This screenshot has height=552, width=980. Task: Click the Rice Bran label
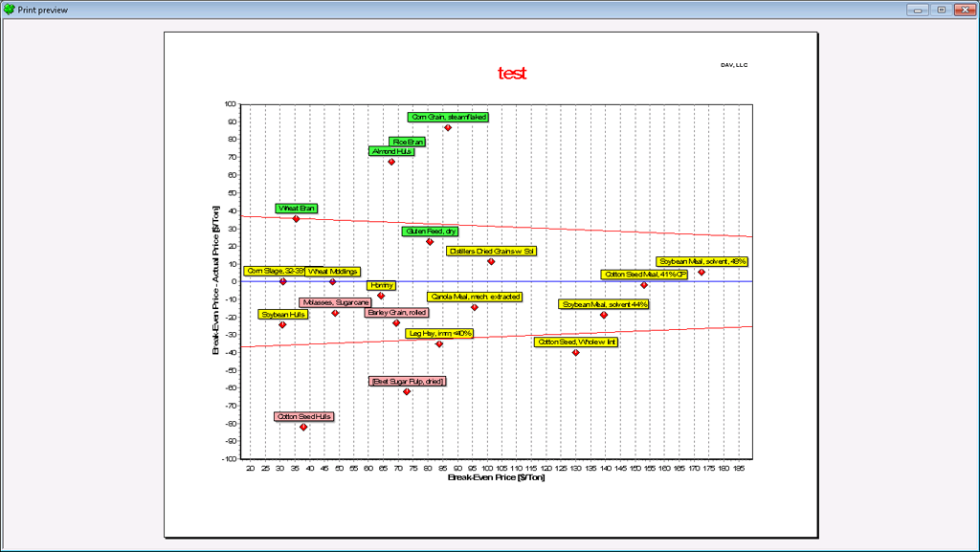coord(408,142)
